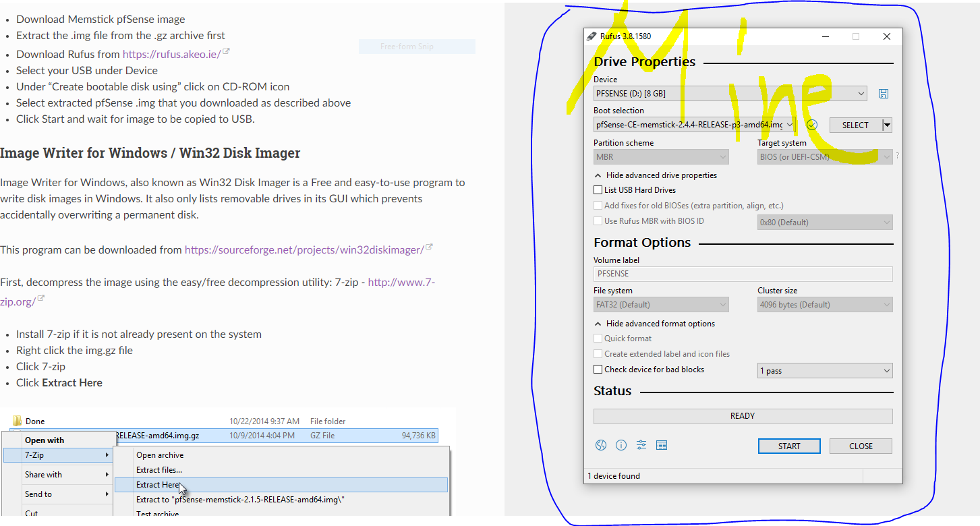Click 'Select your USB under Device' bullet
The image size is (980, 526).
click(87, 70)
